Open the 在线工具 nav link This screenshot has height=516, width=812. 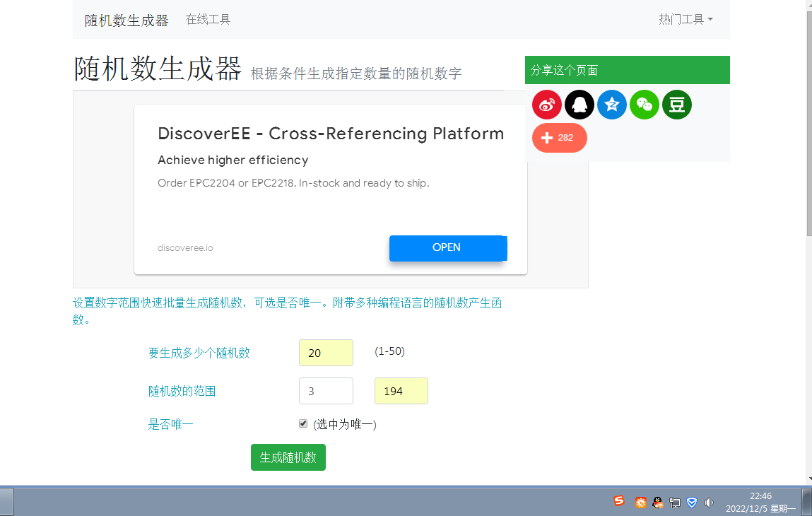coord(208,20)
